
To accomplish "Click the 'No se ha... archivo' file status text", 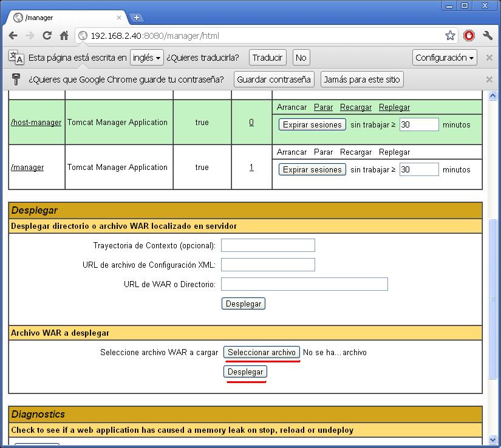I will [x=335, y=352].
